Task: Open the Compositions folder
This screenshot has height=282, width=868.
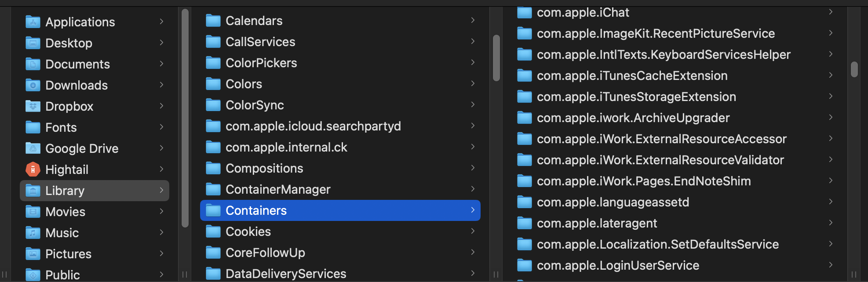Action: pyautogui.click(x=264, y=168)
